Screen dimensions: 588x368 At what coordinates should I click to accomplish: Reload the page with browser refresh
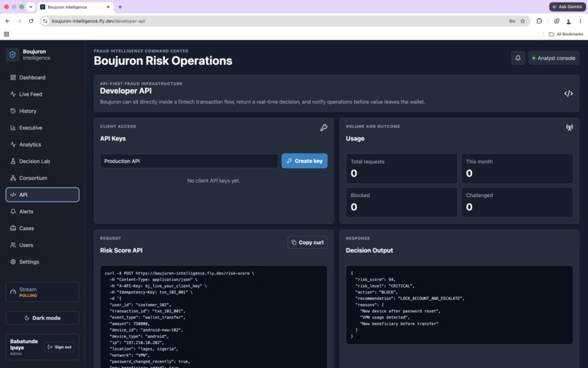(31, 21)
